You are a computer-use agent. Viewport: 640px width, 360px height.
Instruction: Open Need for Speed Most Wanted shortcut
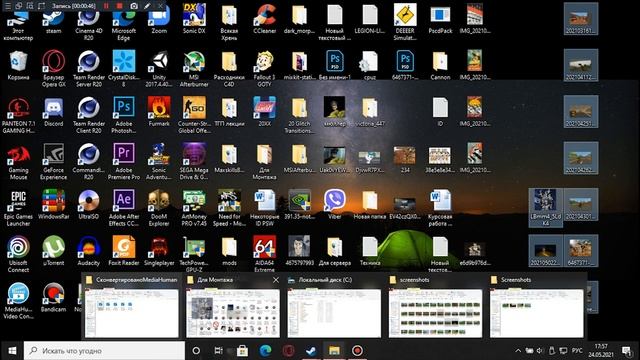229,208
